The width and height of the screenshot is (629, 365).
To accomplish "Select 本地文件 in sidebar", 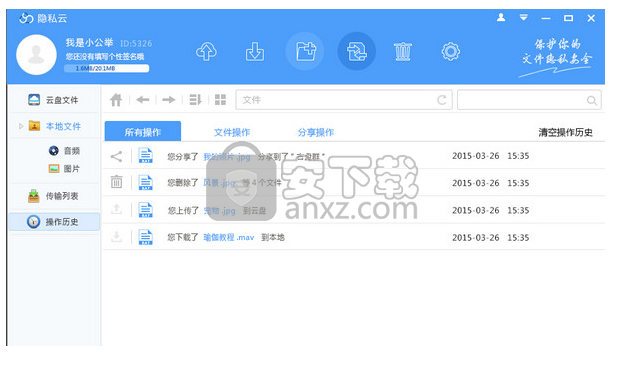I will (55, 126).
